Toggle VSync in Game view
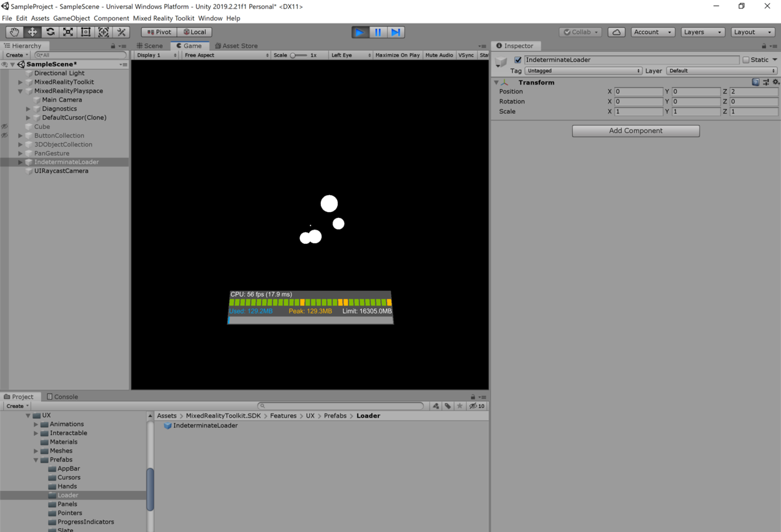 click(466, 55)
